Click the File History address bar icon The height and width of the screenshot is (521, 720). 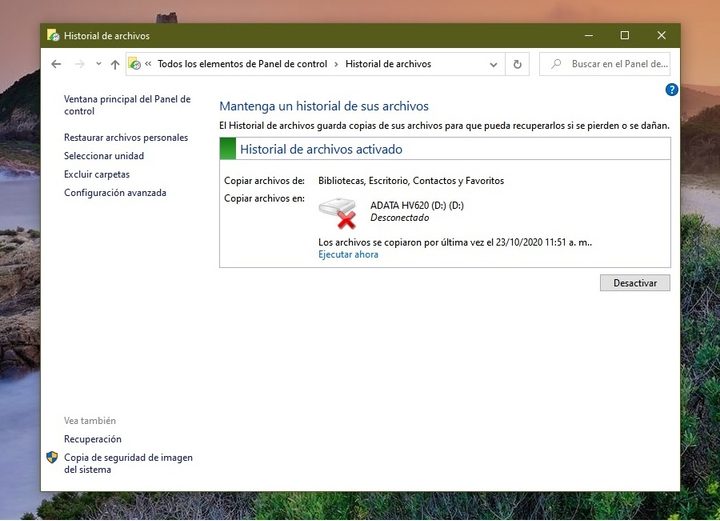(135, 64)
